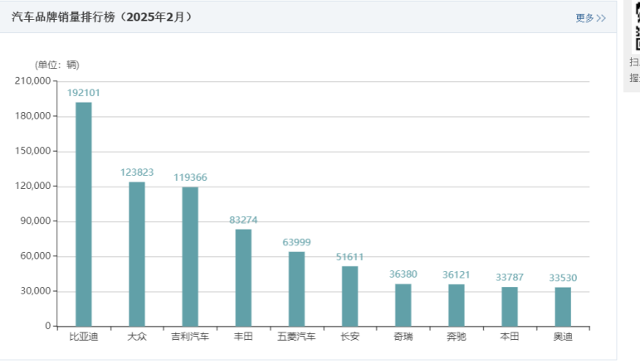Click the value label 119366

coord(190,177)
